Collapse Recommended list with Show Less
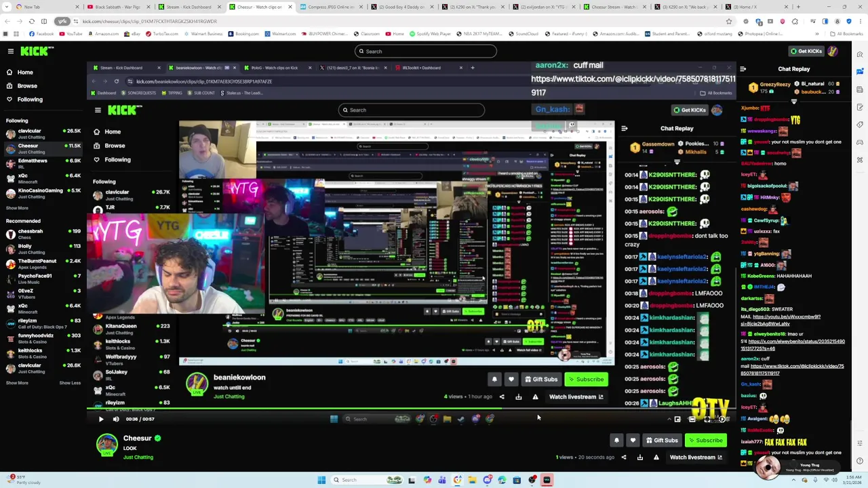The height and width of the screenshot is (488, 868). [x=70, y=383]
